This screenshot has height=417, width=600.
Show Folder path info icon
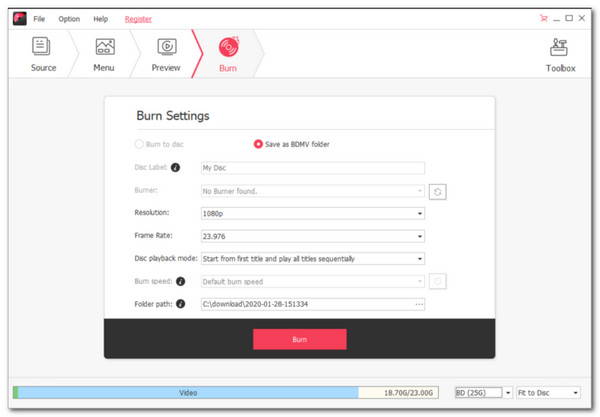click(x=180, y=304)
